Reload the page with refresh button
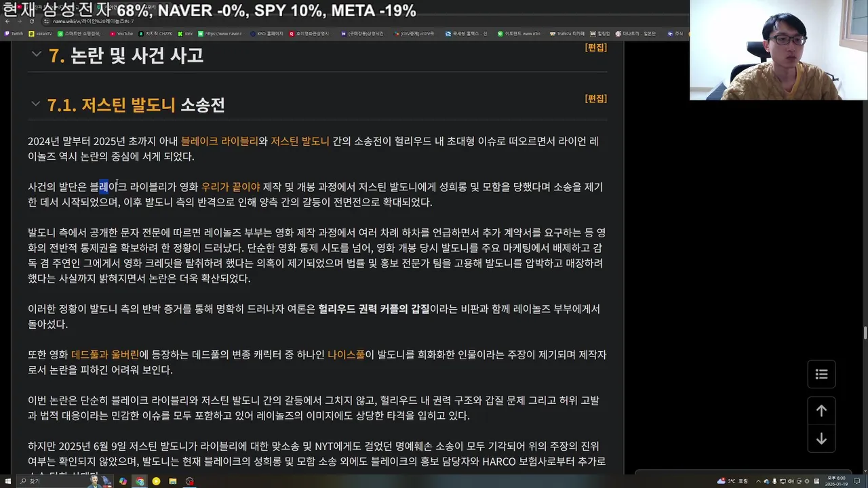The width and height of the screenshot is (868, 488). 31,22
